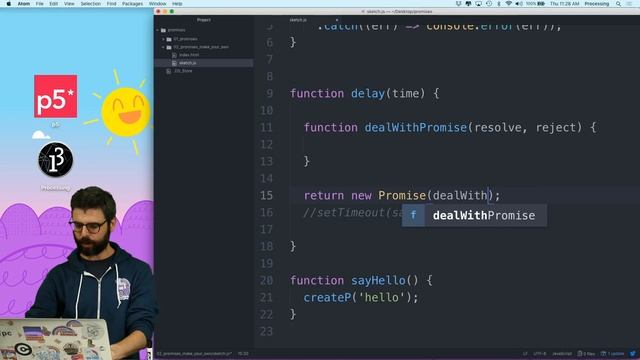This screenshot has width=640, height=360.
Task: Open the Packages menu
Action: click(x=132, y=4)
